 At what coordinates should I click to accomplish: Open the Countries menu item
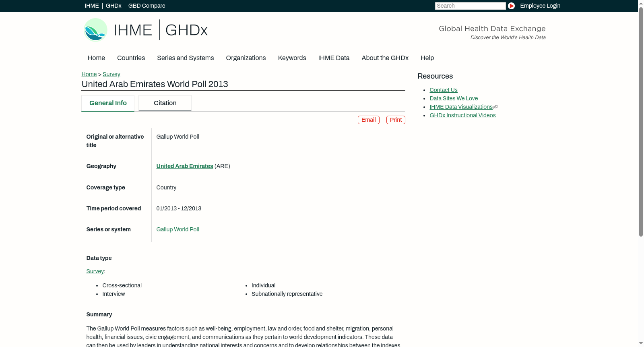coord(131,58)
